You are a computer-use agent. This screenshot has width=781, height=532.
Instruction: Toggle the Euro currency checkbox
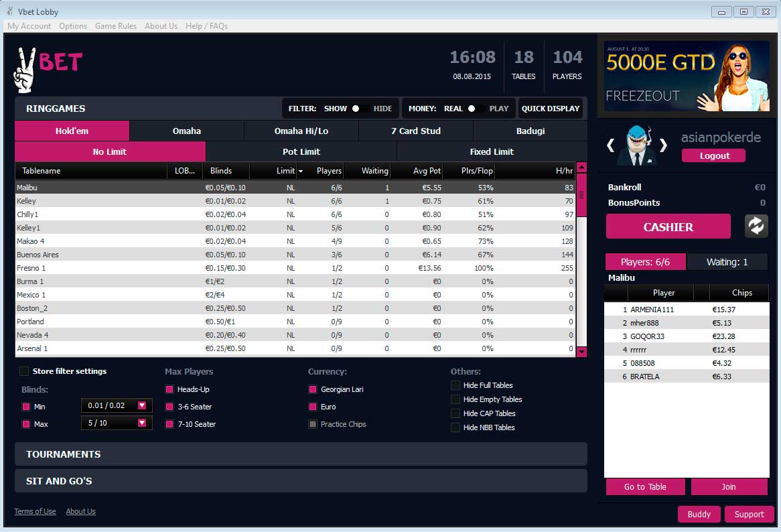(313, 407)
